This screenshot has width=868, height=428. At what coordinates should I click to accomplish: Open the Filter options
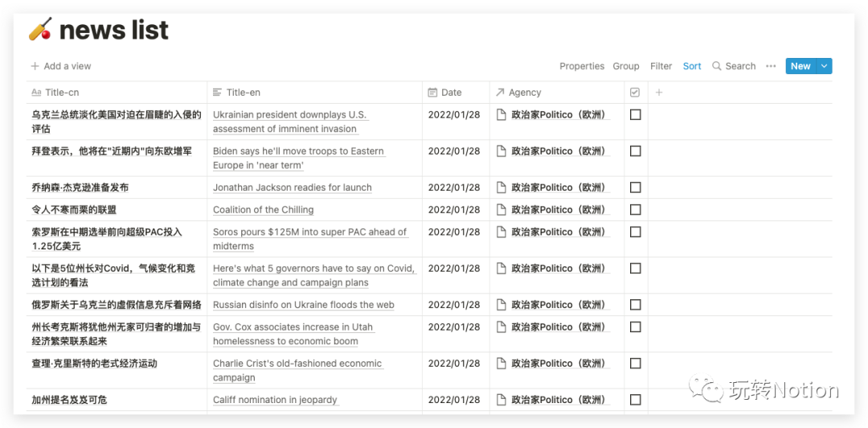661,66
